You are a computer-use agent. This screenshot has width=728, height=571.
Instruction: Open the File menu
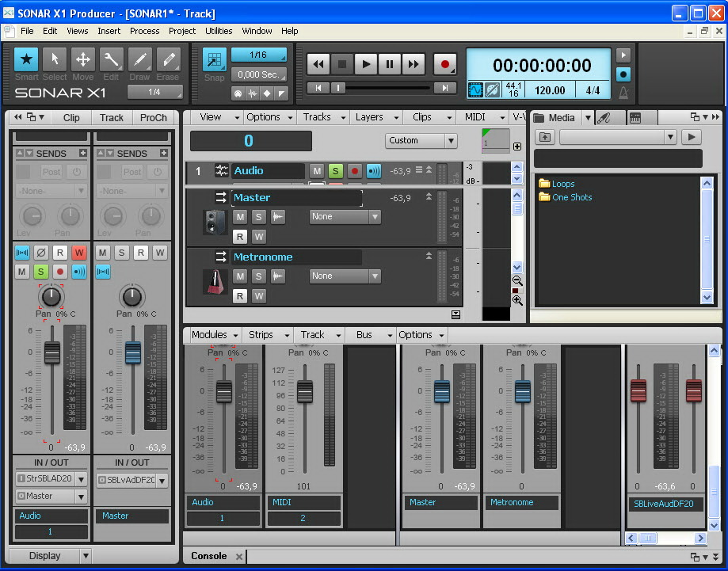[x=27, y=31]
